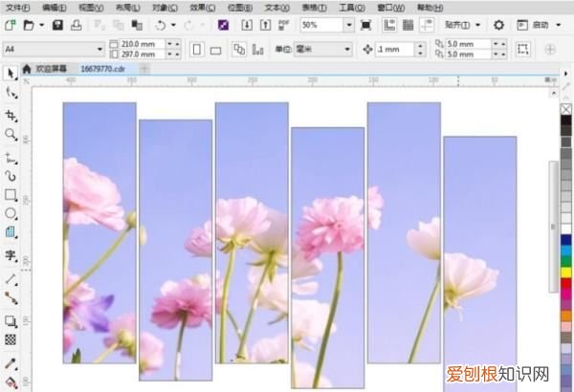Click the Export icon
Viewport: 574px width, 392px height.
click(265, 25)
